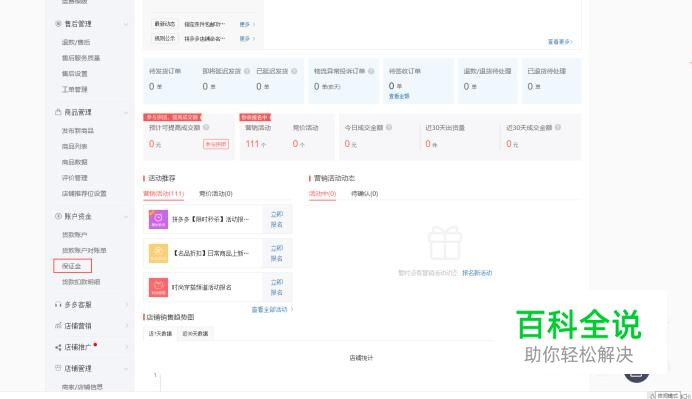The height and width of the screenshot is (399, 692).
Task: Open 退款/售后 in the sidebar
Action: coord(76,42)
